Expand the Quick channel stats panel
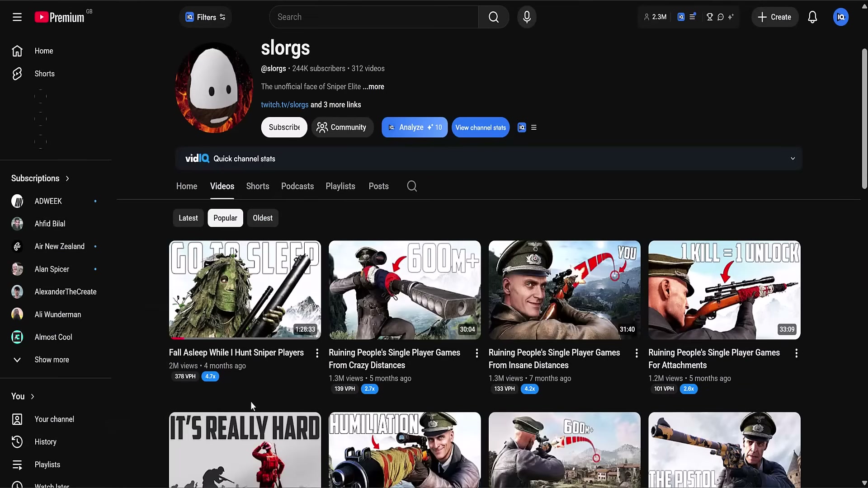Viewport: 868px width, 488px height. tap(793, 159)
